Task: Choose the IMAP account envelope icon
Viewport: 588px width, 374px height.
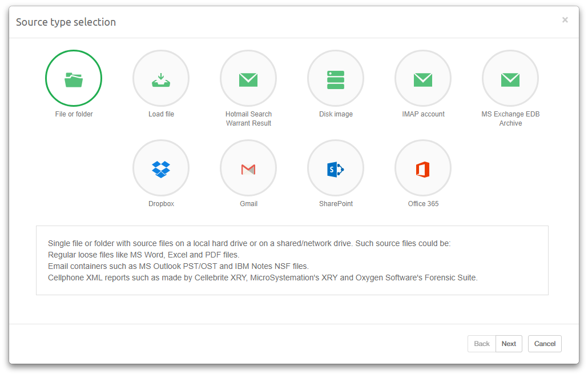Action: tap(423, 79)
